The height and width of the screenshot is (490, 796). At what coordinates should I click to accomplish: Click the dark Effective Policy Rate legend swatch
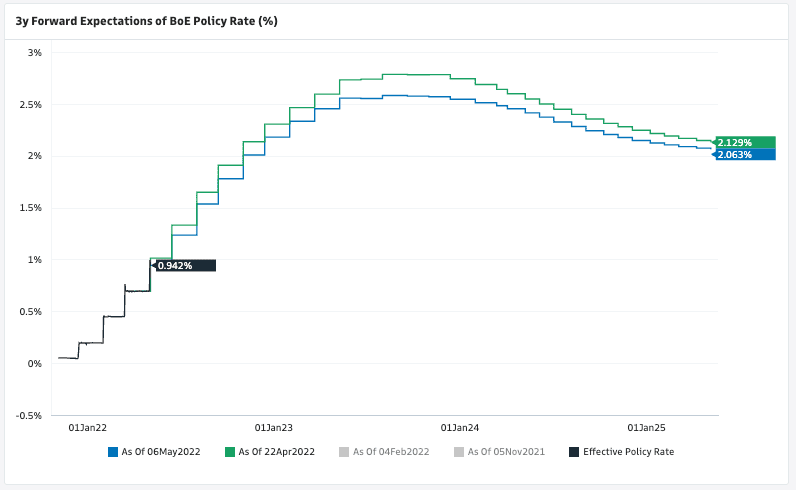coord(574,452)
